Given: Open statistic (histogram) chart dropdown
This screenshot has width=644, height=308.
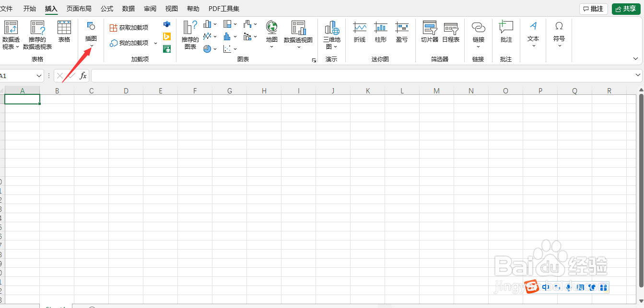Looking at the screenshot, I should 230,36.
